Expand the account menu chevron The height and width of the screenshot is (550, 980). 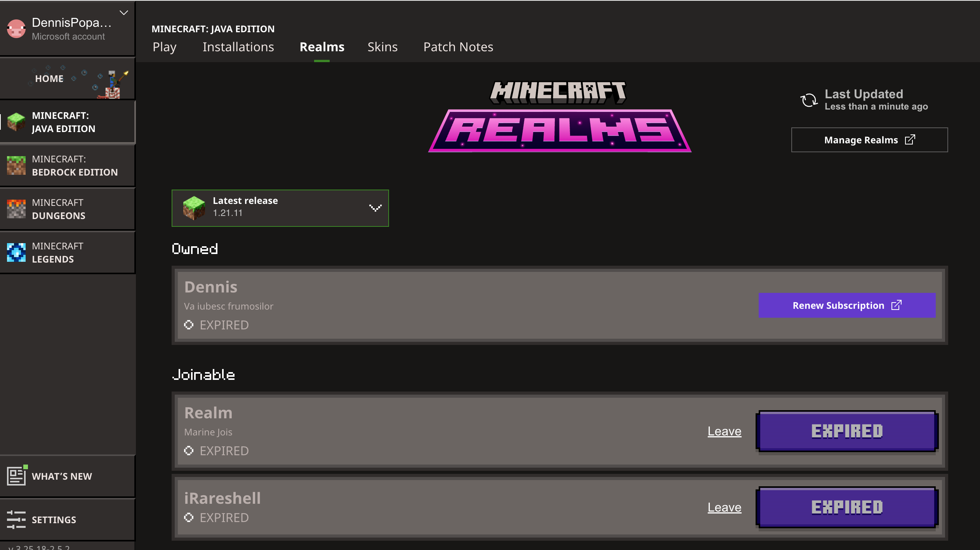[124, 13]
